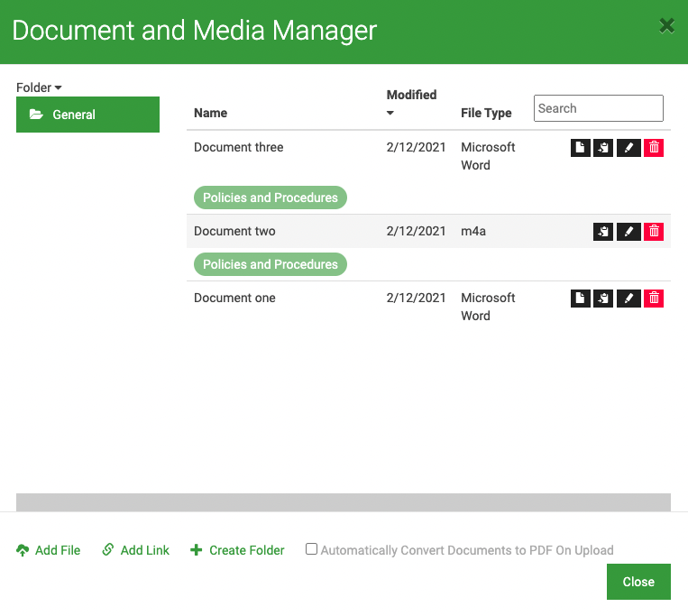Edit Document three with the pencil icon
The image size is (688, 616).
point(628,147)
